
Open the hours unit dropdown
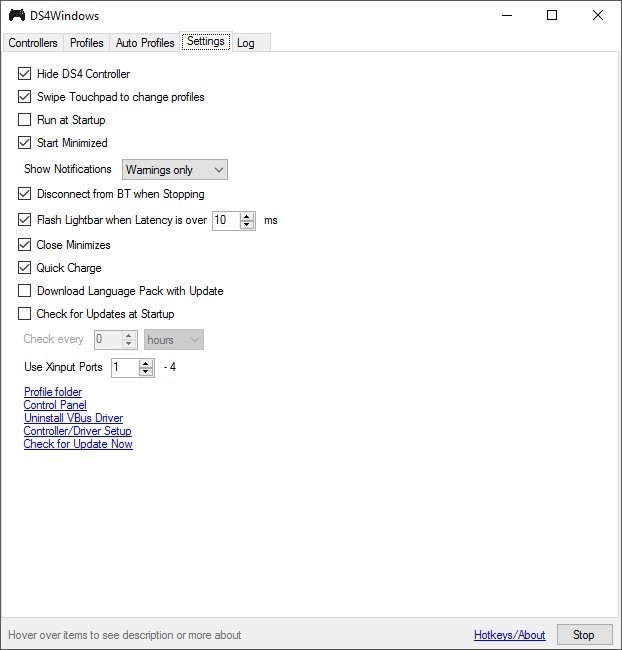[174, 340]
